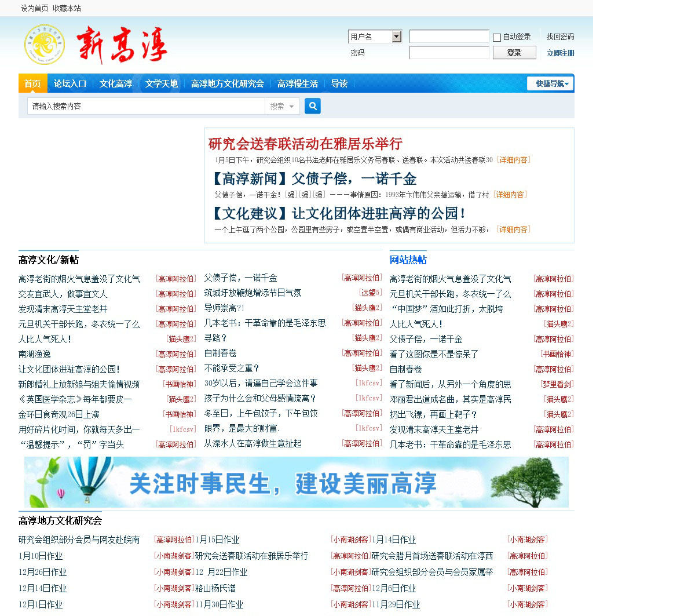The image size is (695, 616).
Task: Click the red 新高淳 calligraphy logo
Action: 122,44
